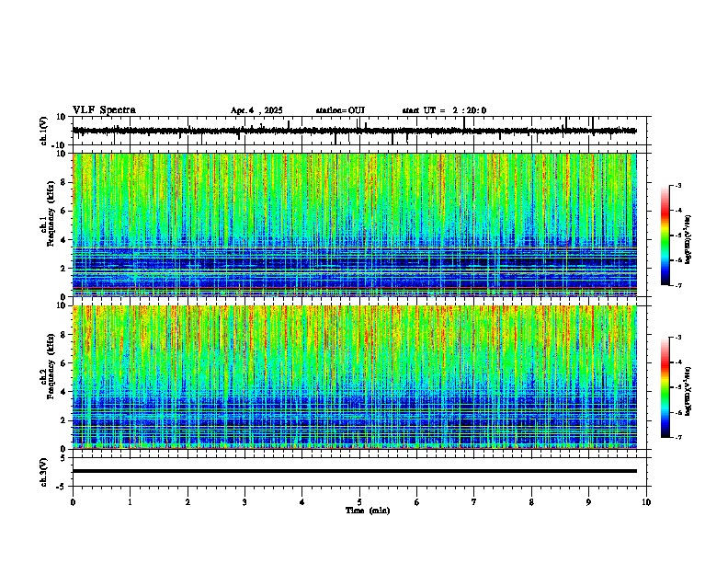Click the ch.2 "Frequency (kHz)" axis label
Screen dimensions: 728x563
51,366
